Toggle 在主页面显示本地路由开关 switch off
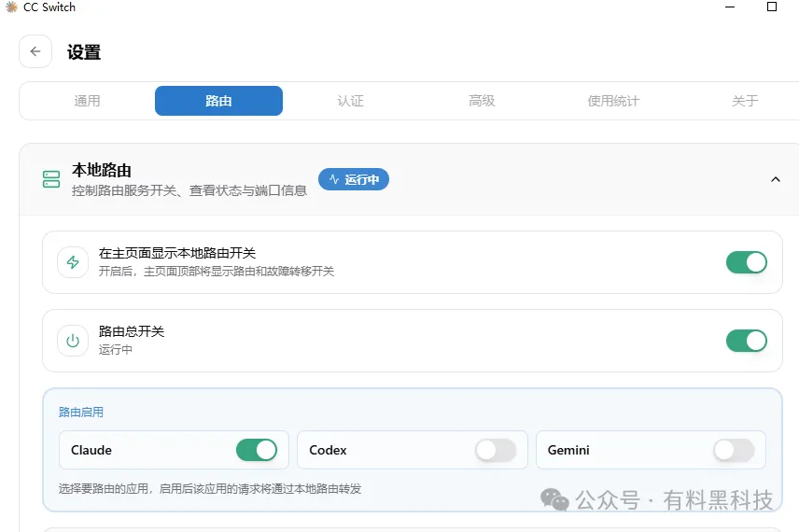799x532 pixels. [x=747, y=262]
